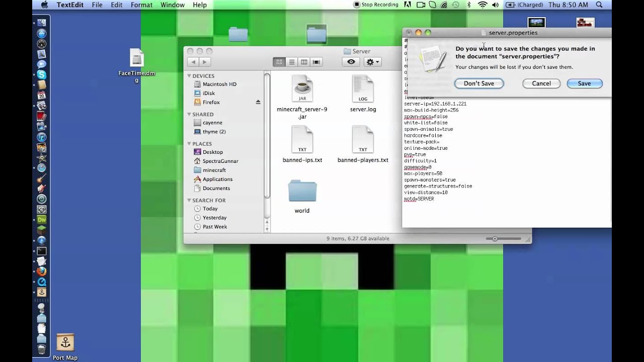The height and width of the screenshot is (362, 644).
Task: Open the Spotlight search magnifier
Action: click(x=599, y=5)
